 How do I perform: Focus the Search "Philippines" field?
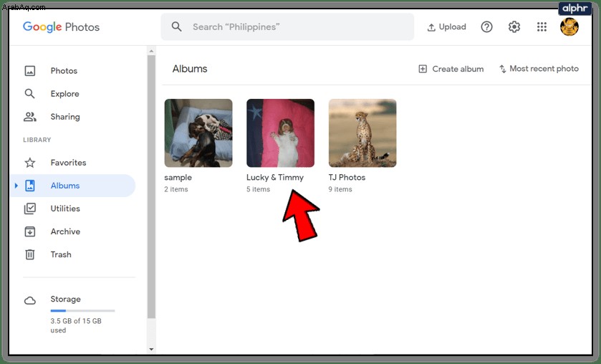coord(287,27)
